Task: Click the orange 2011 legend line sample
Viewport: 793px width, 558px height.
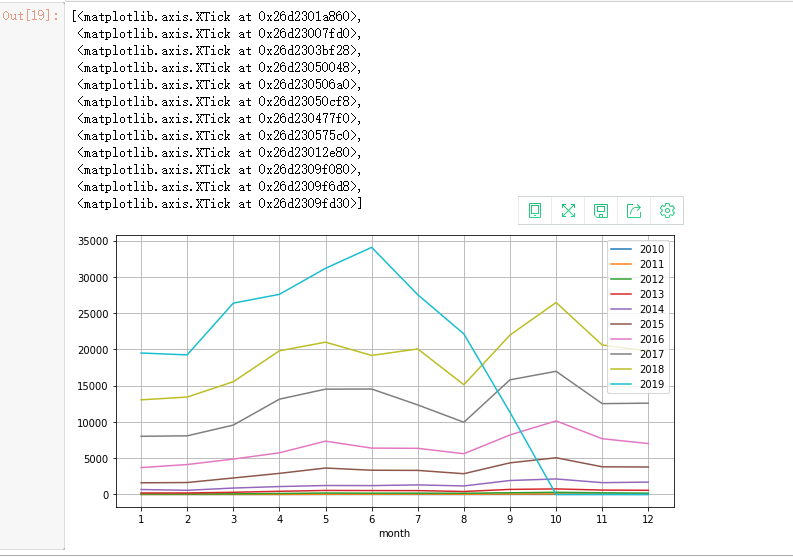Action: pos(621,264)
